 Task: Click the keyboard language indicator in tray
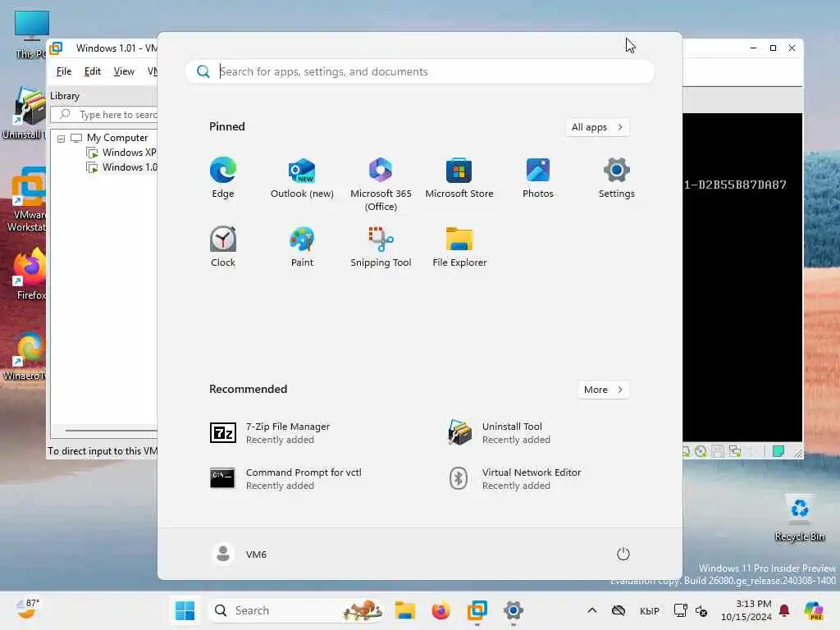650,610
